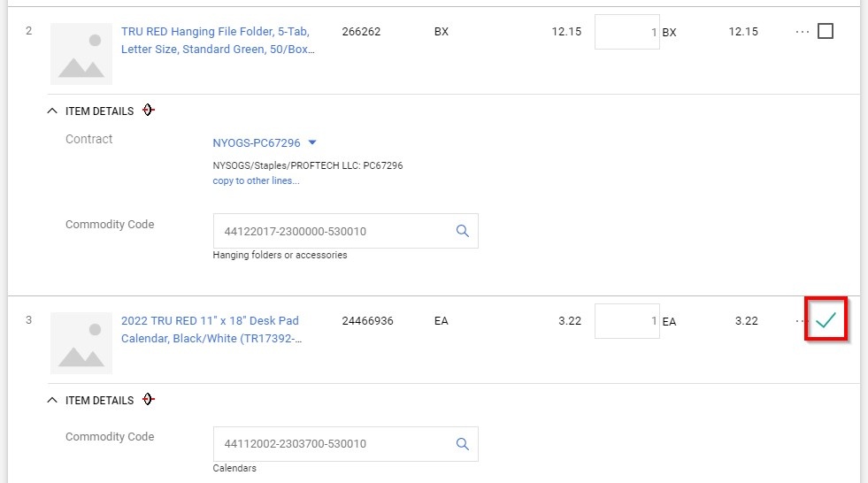Click red icon beside line 2 Item Details
The width and height of the screenshot is (868, 483).
(x=149, y=111)
